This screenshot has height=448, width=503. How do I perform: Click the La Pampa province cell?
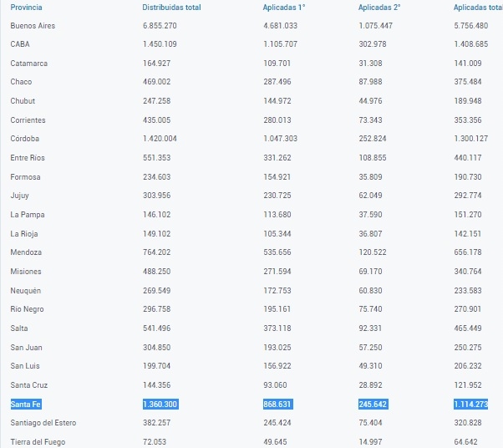pos(26,215)
